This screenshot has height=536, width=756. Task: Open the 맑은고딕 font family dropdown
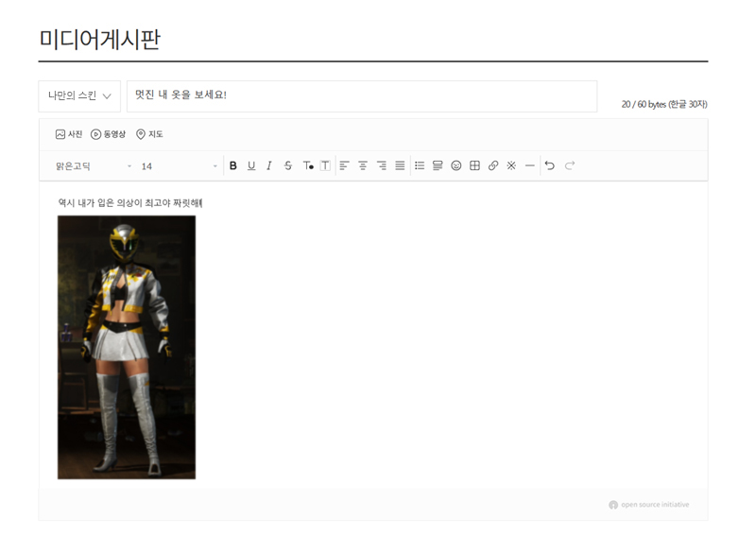[x=94, y=166]
